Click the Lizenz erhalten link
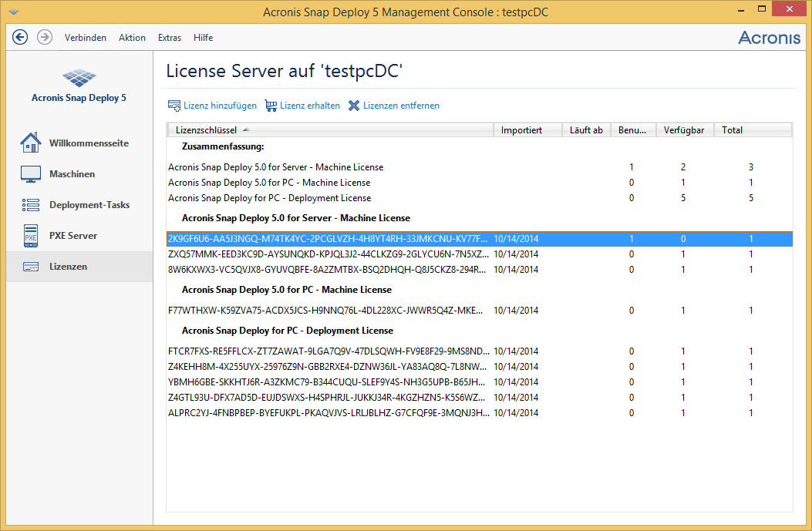This screenshot has height=531, width=812. click(310, 106)
